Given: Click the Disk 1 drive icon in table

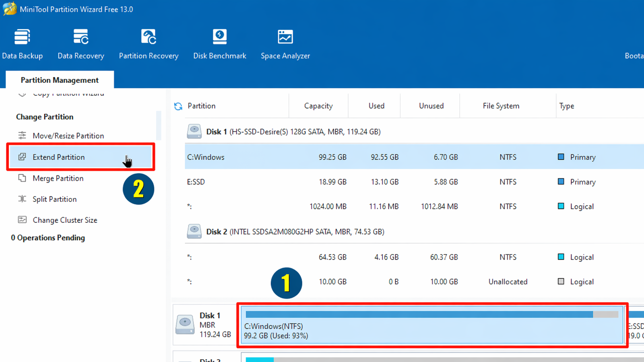Looking at the screenshot, I should coord(194,131).
